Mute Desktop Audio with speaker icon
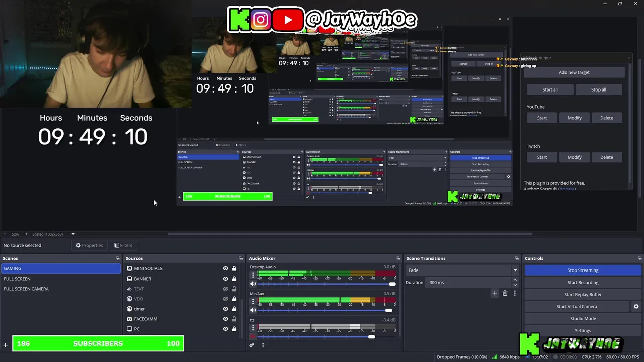Viewport: 644px width, 362px height. 253,284
